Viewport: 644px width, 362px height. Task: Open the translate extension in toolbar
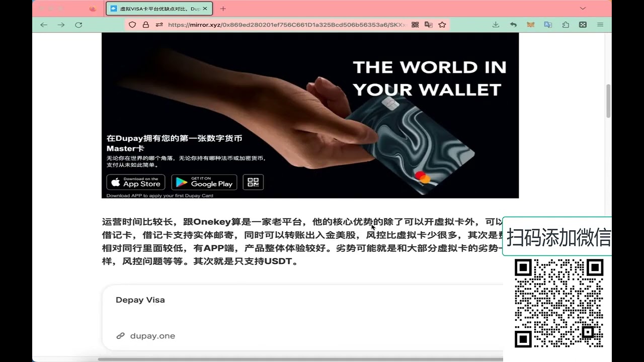[x=548, y=25]
